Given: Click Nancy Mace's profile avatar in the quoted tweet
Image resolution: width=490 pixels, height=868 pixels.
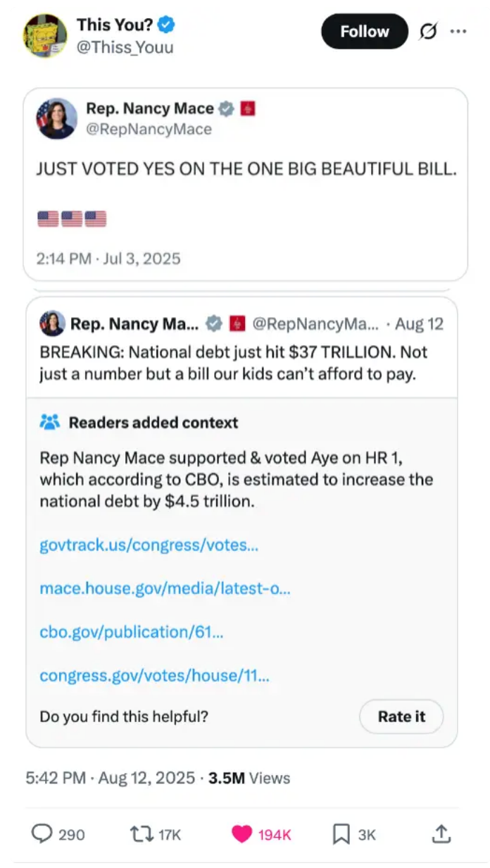Looking at the screenshot, I should (56, 118).
